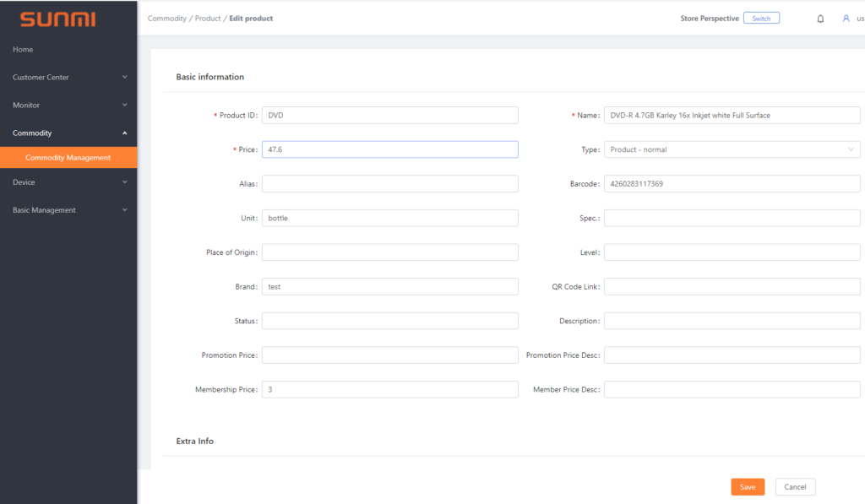Save the product changes
This screenshot has height=504, width=865.
[x=748, y=487]
